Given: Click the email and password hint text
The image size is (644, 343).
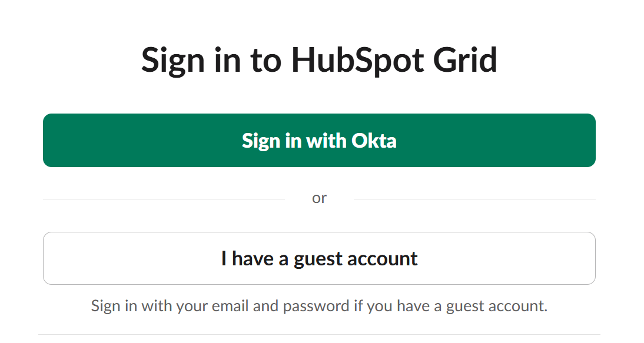Looking at the screenshot, I should 318,305.
